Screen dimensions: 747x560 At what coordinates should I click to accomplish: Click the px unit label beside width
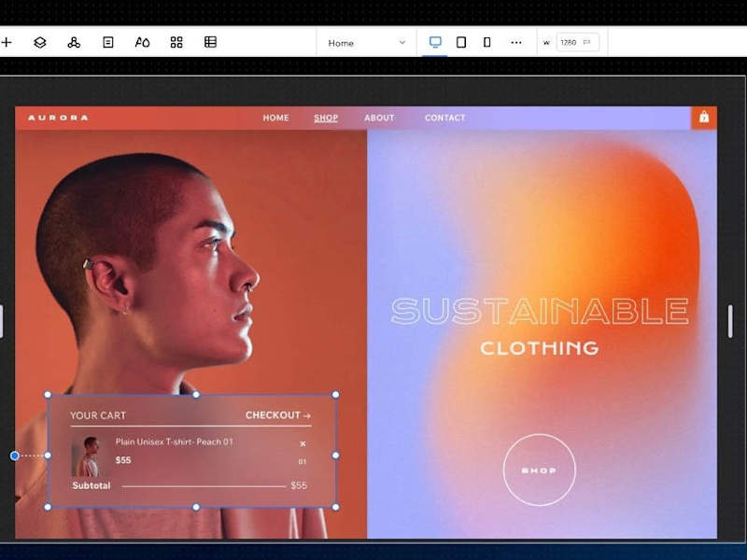pyautogui.click(x=587, y=42)
